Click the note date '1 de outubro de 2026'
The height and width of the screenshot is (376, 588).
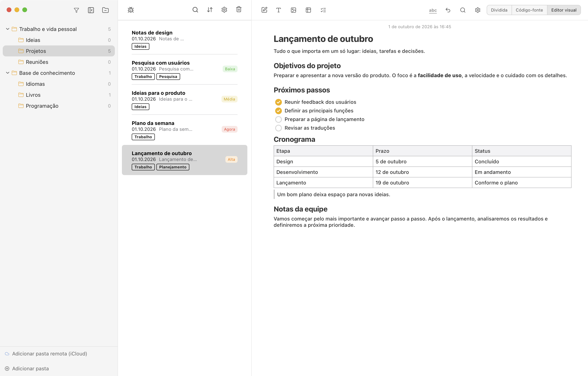coord(419,27)
